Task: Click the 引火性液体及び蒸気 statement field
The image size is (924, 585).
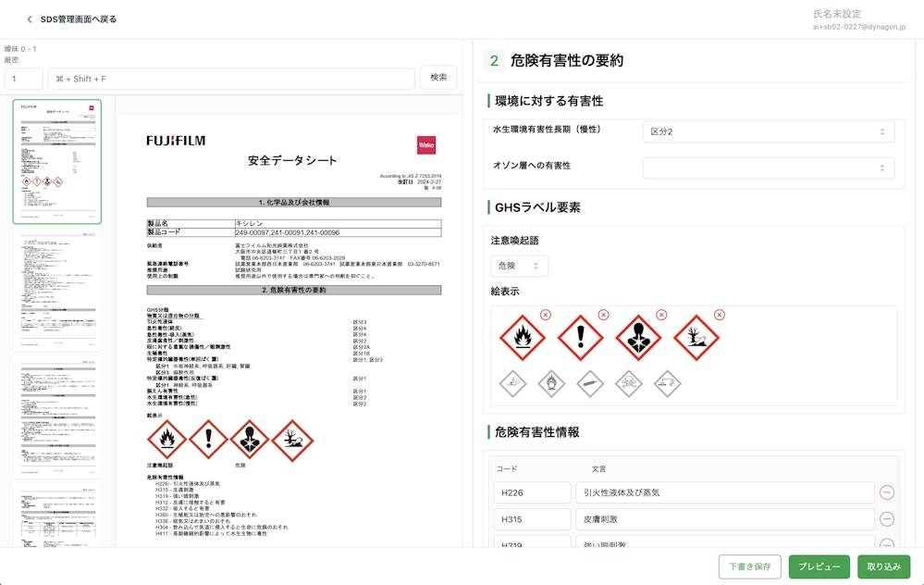Action: point(725,492)
